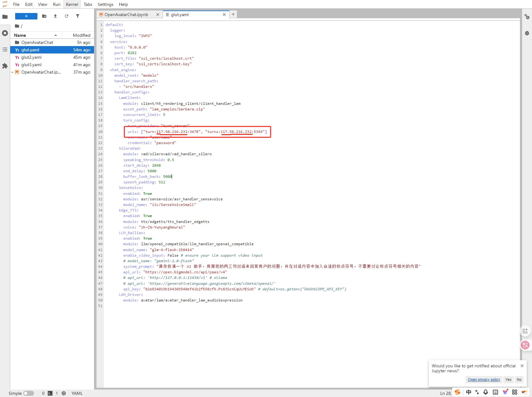Click the model_name glm-4-flash-250414 value
This screenshot has height=397, width=532.
172,250
